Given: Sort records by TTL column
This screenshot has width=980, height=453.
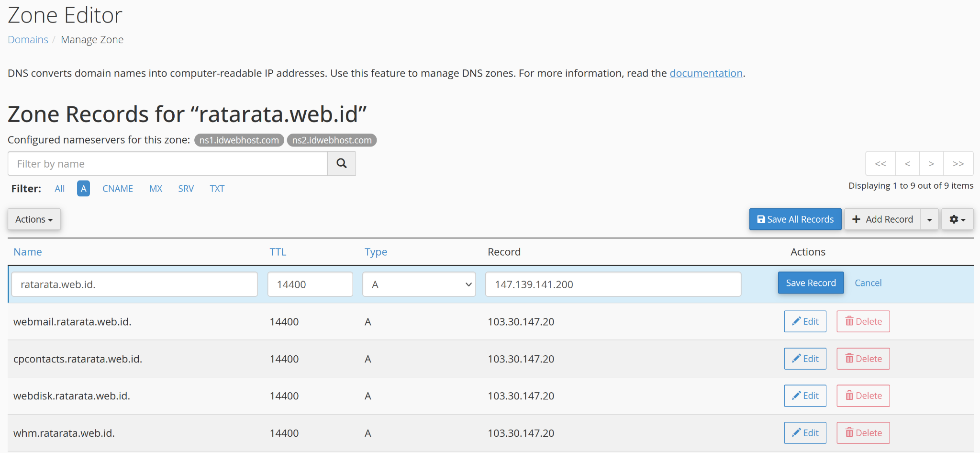Looking at the screenshot, I should click(278, 252).
